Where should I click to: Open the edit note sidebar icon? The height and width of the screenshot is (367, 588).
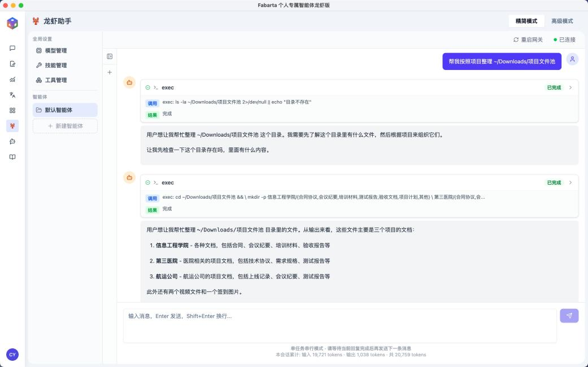pos(12,64)
